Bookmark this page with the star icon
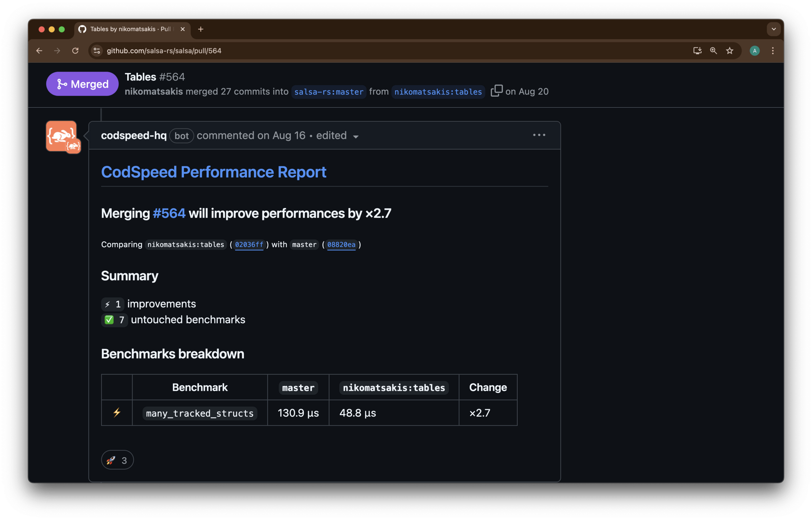812x520 pixels. 730,51
